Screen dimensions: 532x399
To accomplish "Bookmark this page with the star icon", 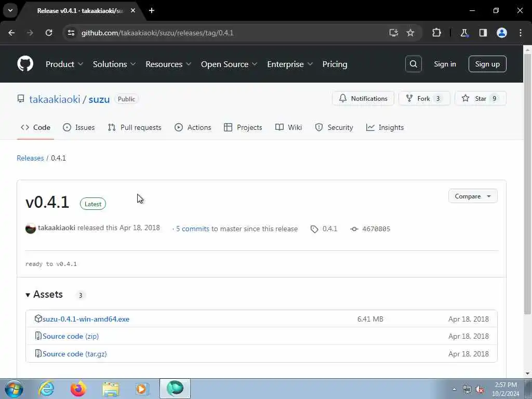I will (x=410, y=33).
